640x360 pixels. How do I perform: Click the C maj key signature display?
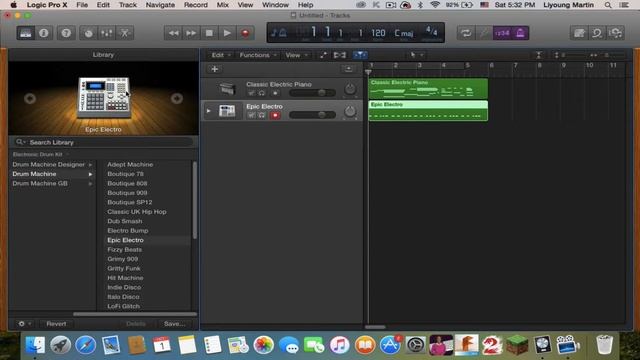click(404, 33)
